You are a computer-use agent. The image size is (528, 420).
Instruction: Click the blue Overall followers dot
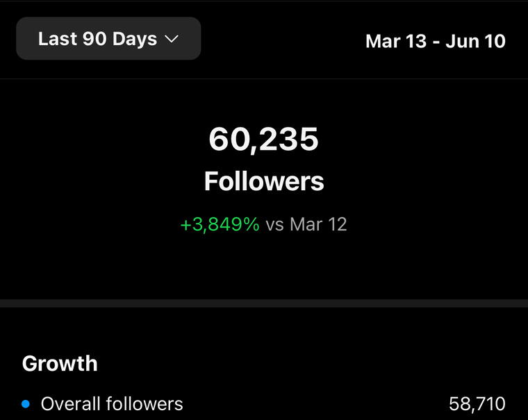pyautogui.click(x=26, y=404)
